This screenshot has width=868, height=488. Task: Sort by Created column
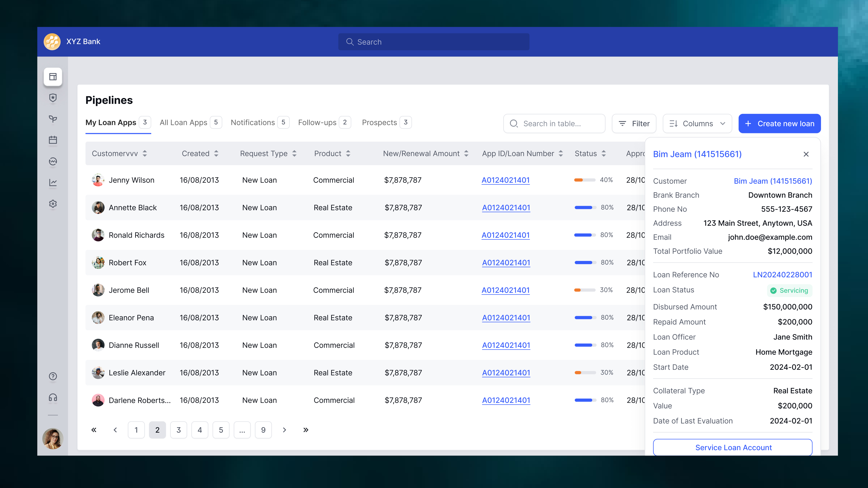216,154
